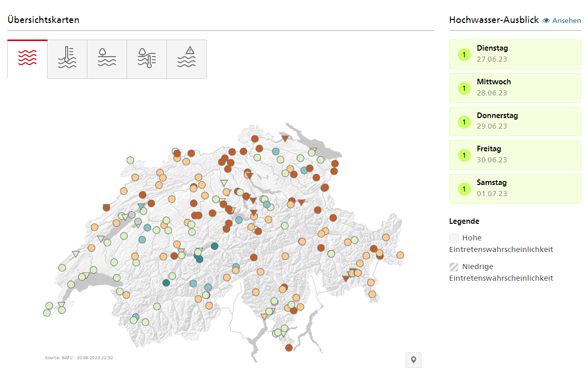Image resolution: width=588 pixels, height=368 pixels.
Task: Click the Hohe Eintretenswahrscheinlichkeit legend swatch
Action: tap(454, 238)
